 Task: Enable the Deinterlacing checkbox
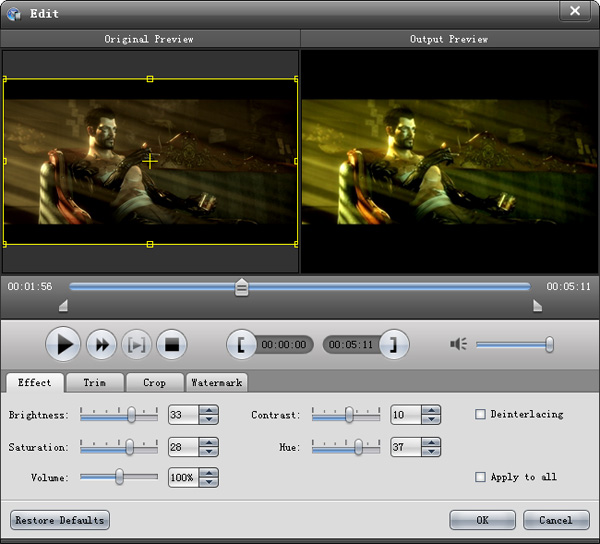480,414
